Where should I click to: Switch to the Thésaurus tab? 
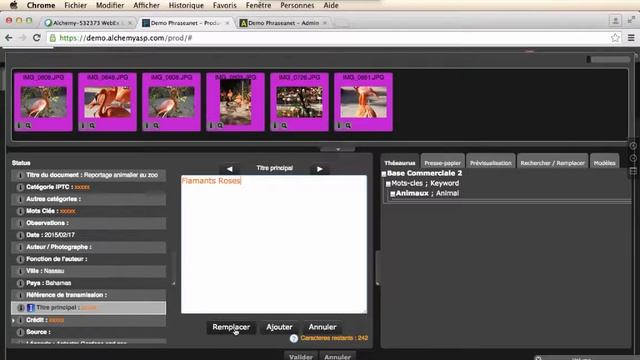point(400,162)
